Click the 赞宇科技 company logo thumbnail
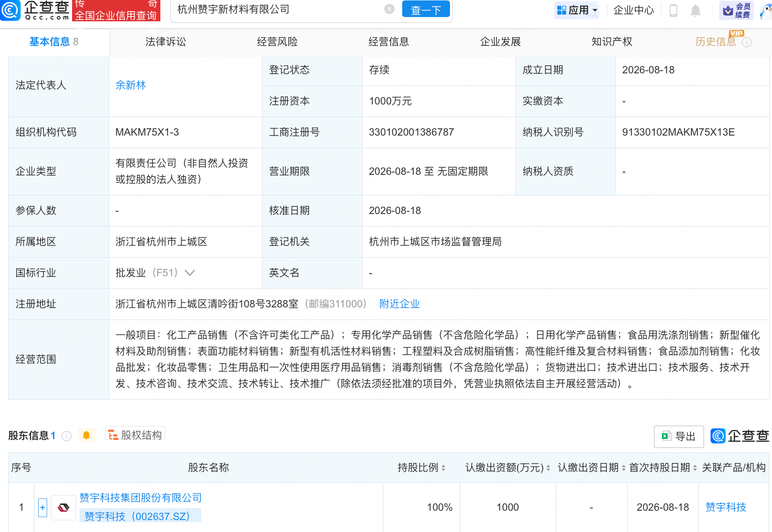The width and height of the screenshot is (772, 532). (x=64, y=508)
